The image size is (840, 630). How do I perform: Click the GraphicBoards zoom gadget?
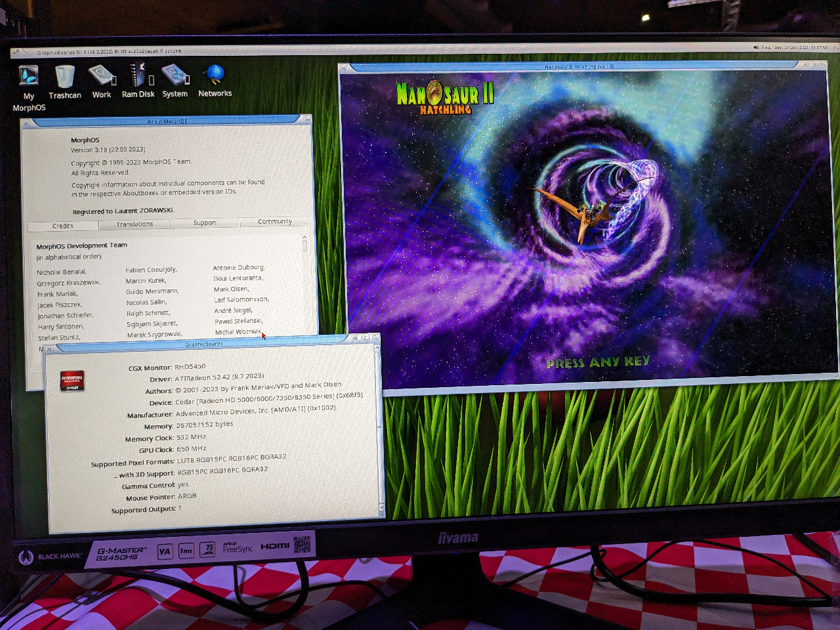365,339
